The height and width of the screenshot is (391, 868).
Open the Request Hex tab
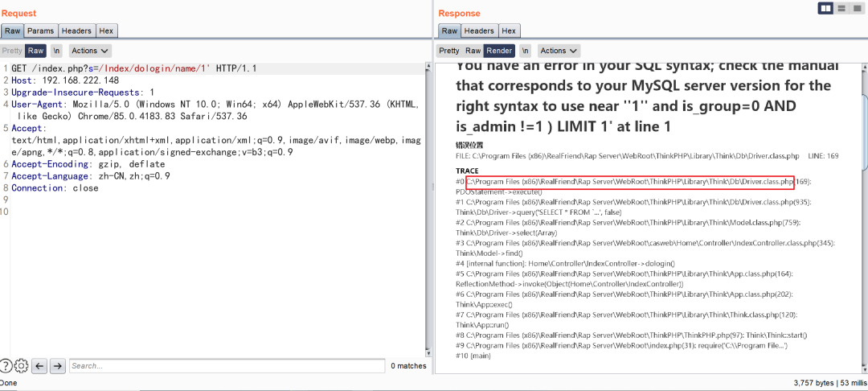pyautogui.click(x=106, y=31)
